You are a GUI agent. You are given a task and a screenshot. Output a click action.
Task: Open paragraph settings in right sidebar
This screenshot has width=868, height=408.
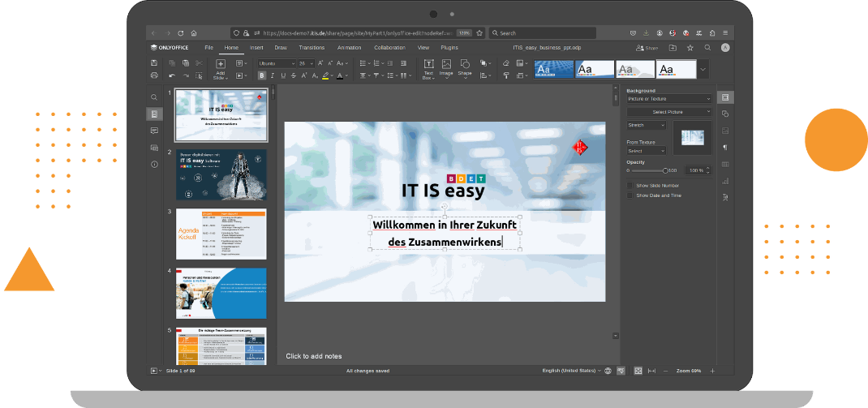point(725,147)
